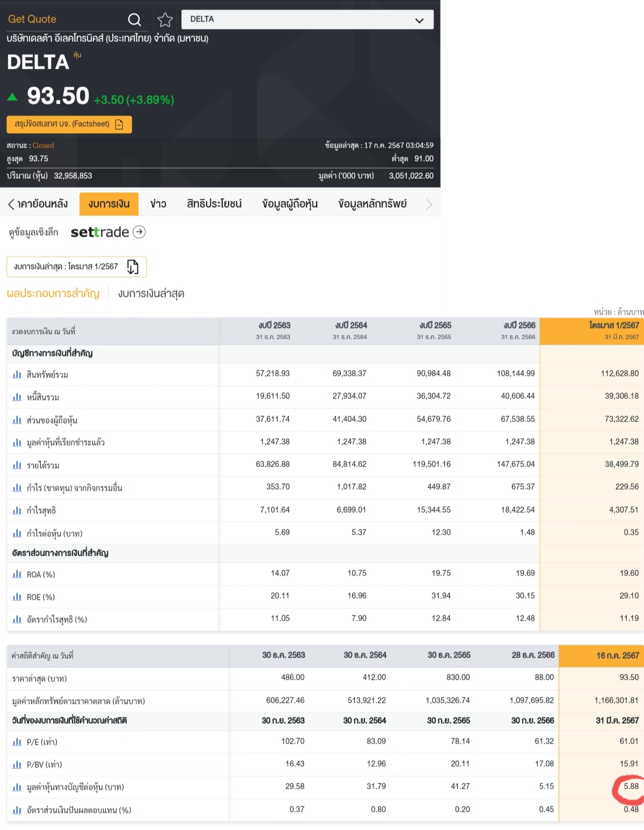Open chart icon for ROE (%)
This screenshot has width=644, height=830.
coord(17,596)
